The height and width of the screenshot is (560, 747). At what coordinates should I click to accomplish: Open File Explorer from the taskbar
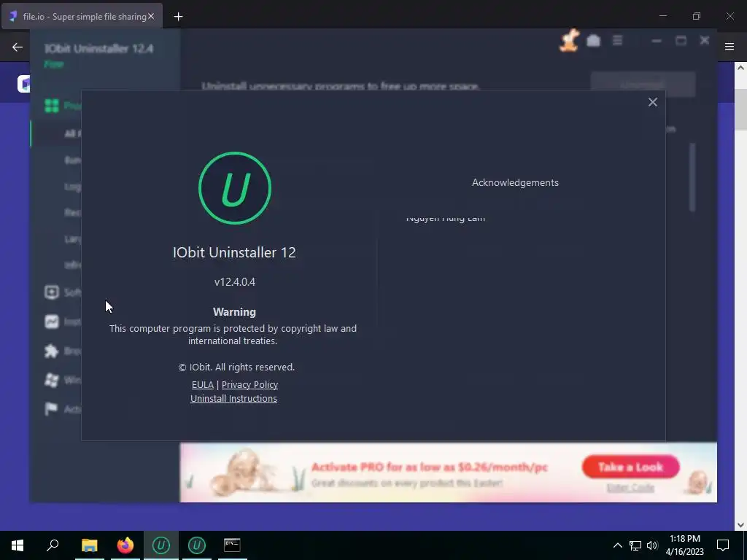pos(89,545)
